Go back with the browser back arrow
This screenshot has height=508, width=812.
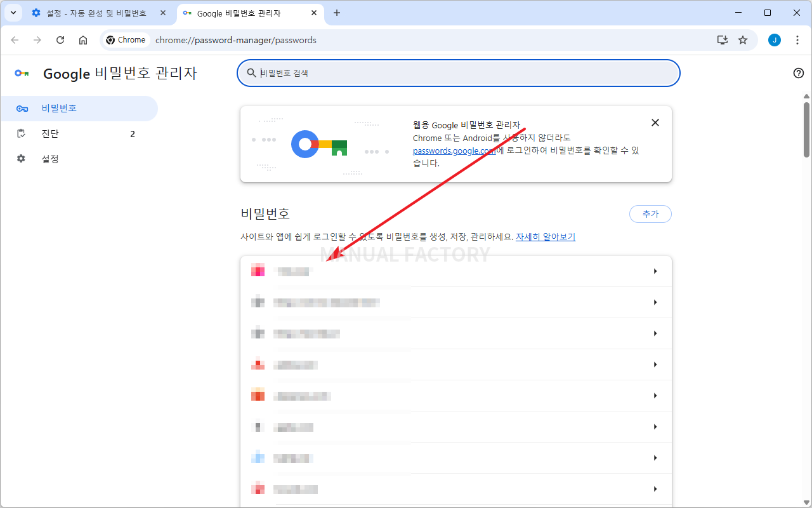[x=15, y=40]
